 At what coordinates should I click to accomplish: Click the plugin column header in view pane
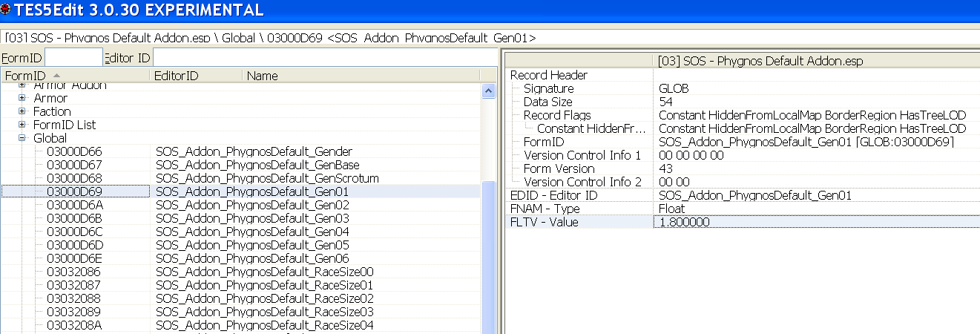point(817,62)
